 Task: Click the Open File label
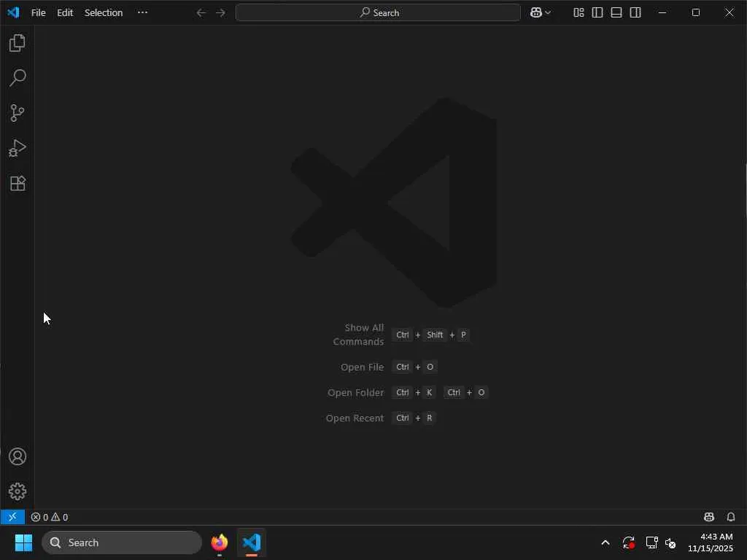point(362,367)
